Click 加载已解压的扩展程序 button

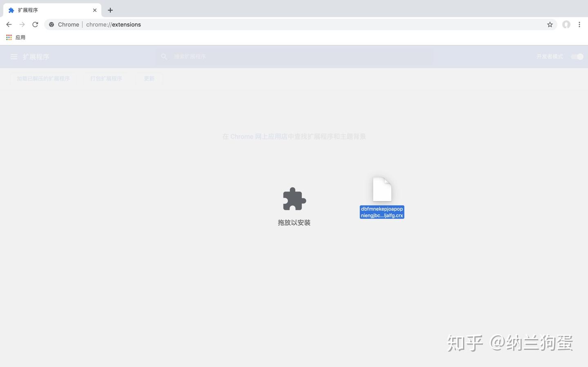click(x=43, y=78)
